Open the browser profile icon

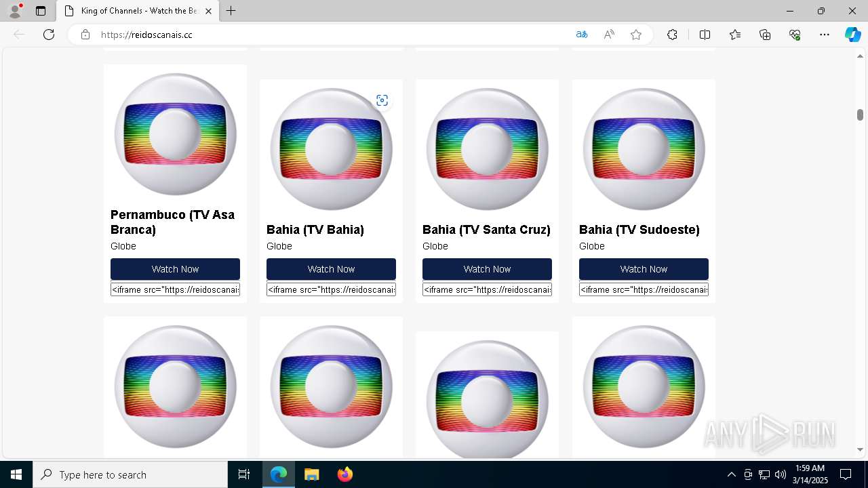(15, 11)
